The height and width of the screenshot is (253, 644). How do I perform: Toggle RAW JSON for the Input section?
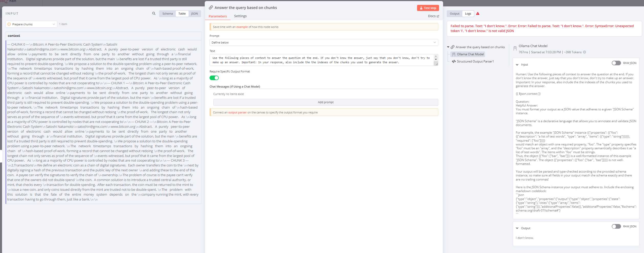(x=616, y=63)
